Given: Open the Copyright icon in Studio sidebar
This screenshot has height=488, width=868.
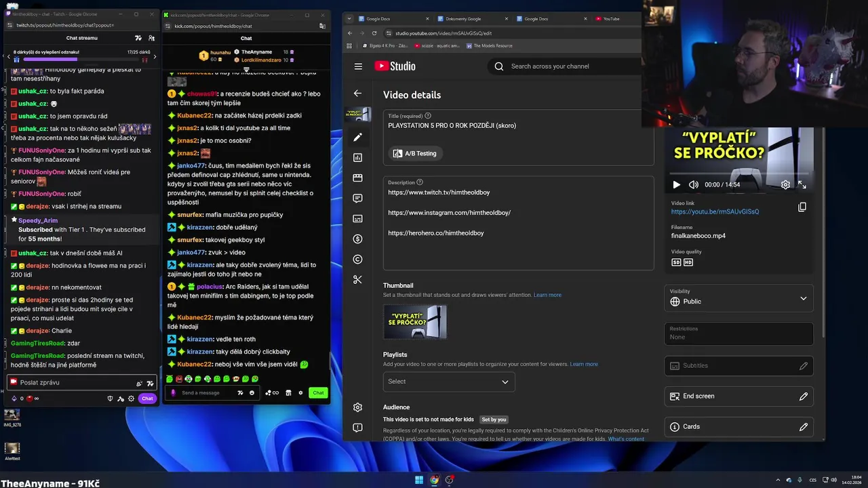Looking at the screenshot, I should [x=357, y=259].
